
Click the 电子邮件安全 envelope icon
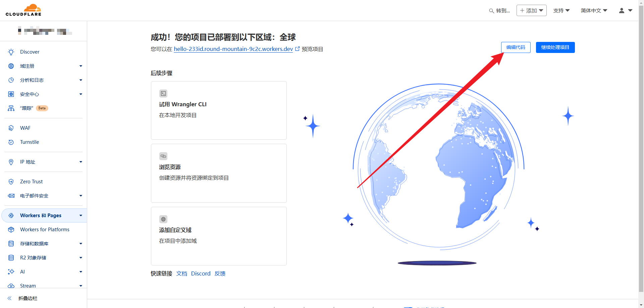tap(11, 196)
